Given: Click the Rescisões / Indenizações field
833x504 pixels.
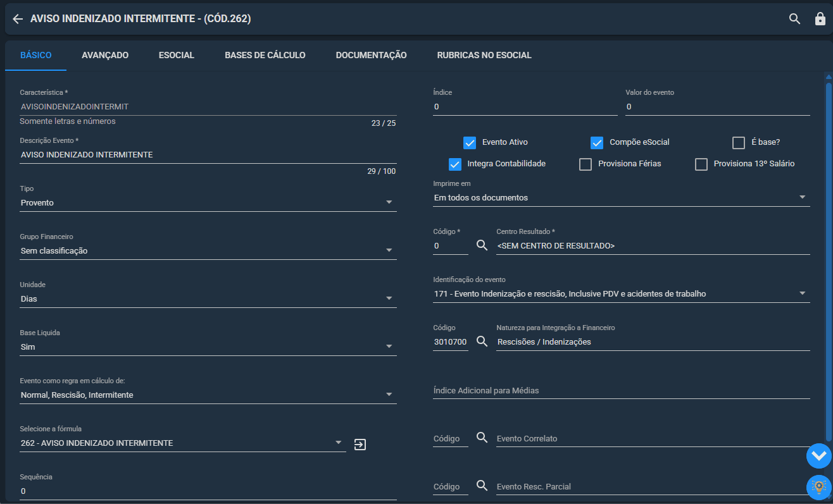Looking at the screenshot, I should click(x=653, y=342).
